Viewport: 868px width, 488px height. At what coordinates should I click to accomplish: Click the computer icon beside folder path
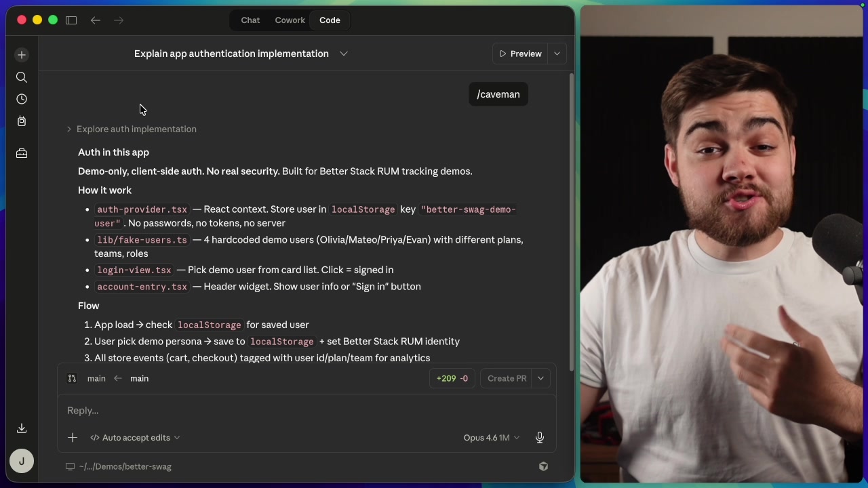pyautogui.click(x=70, y=466)
